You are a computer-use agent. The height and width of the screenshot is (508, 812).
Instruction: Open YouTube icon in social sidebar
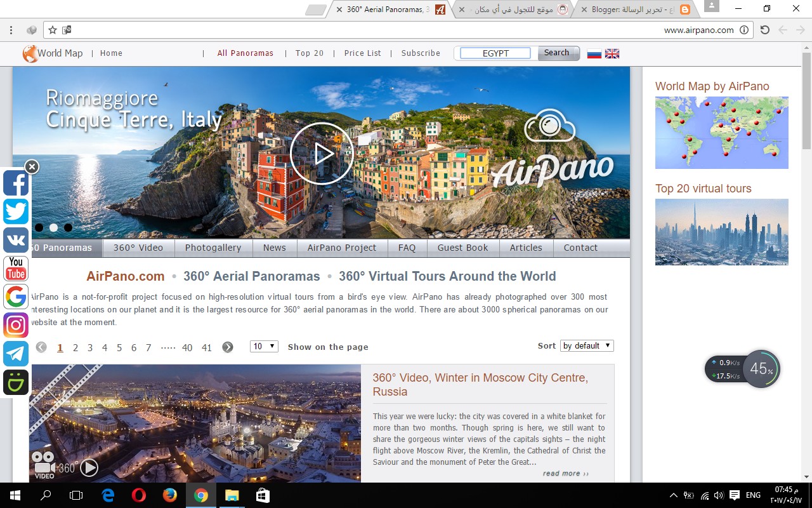[x=16, y=269]
